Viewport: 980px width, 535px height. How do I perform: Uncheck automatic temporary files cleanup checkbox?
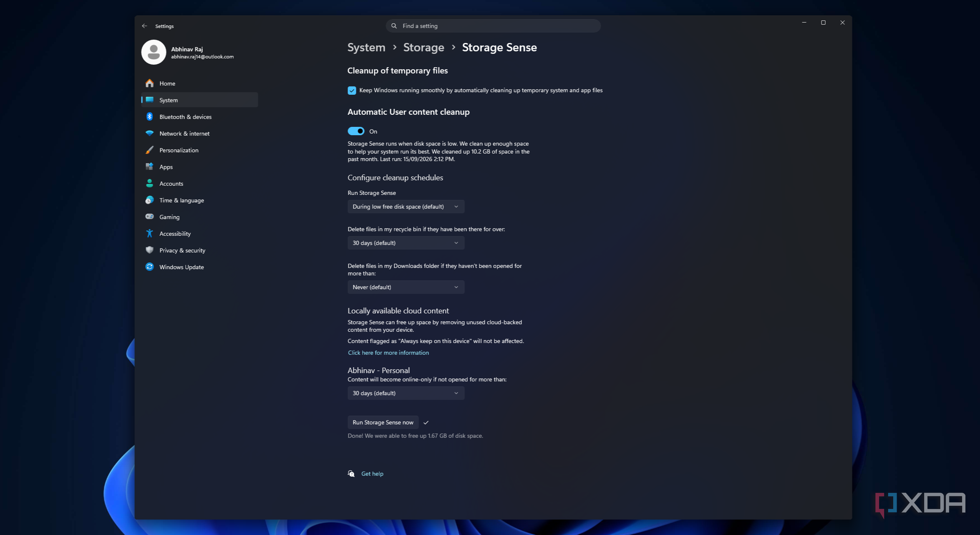click(352, 91)
